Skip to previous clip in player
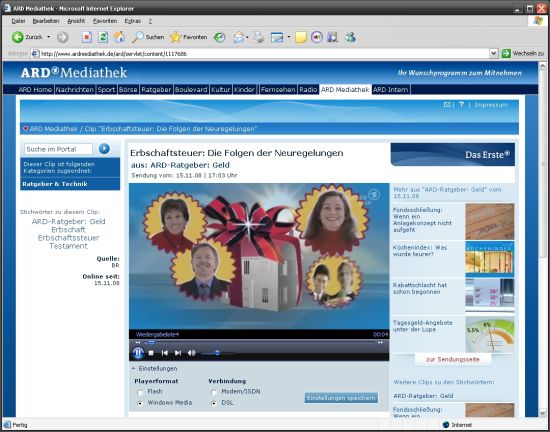 point(165,353)
